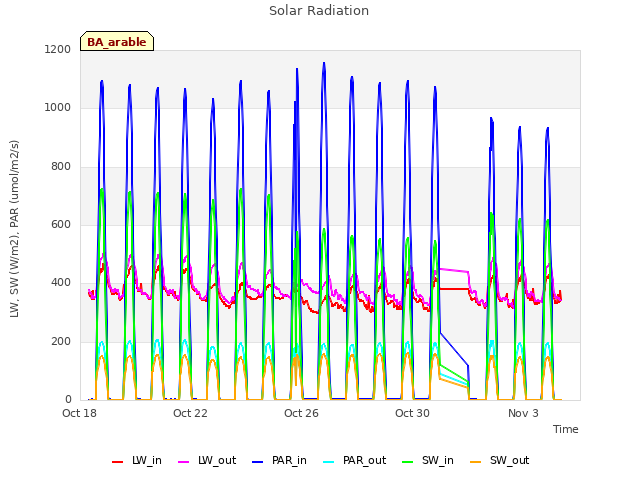640x480 pixels.
Task: Click the magenta LW_out legend swatch
Action: click(184, 462)
